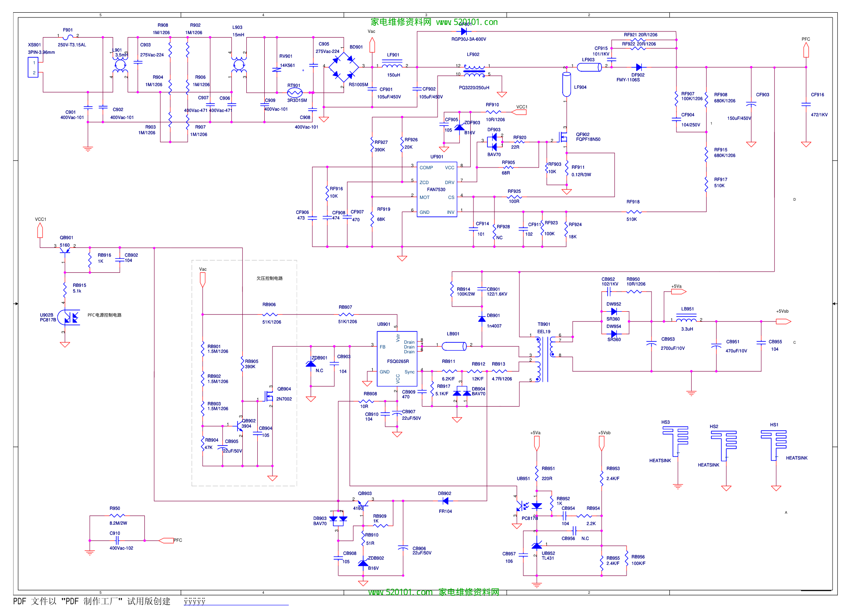Click the QB901 5160 transistor symbol

click(65, 250)
